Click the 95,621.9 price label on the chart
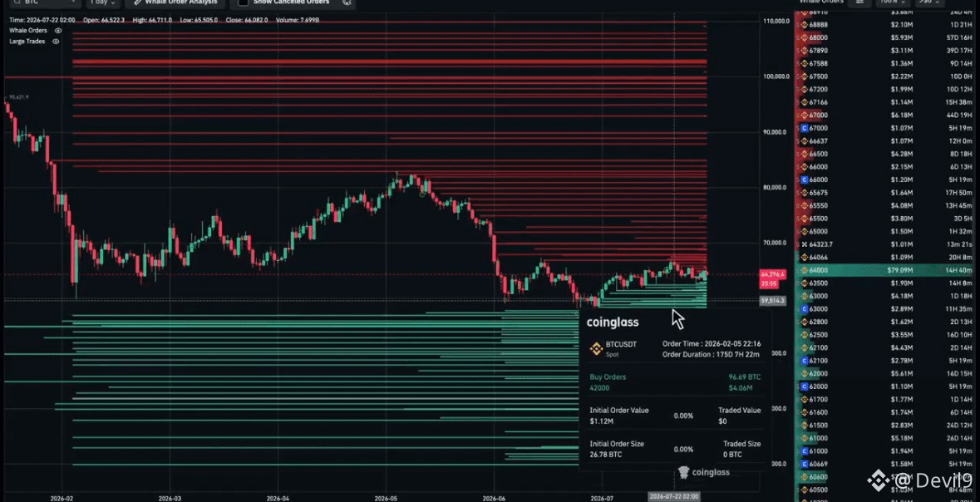Screen dimensions: 980x502 (x=19, y=97)
